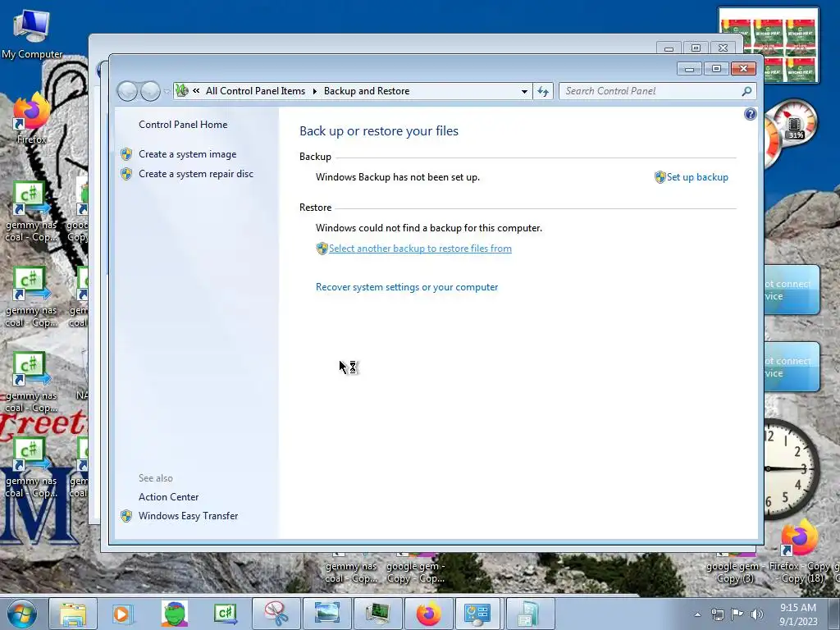Click the volume speaker tray icon
Viewport: 840px width, 630px height.
coord(756,614)
